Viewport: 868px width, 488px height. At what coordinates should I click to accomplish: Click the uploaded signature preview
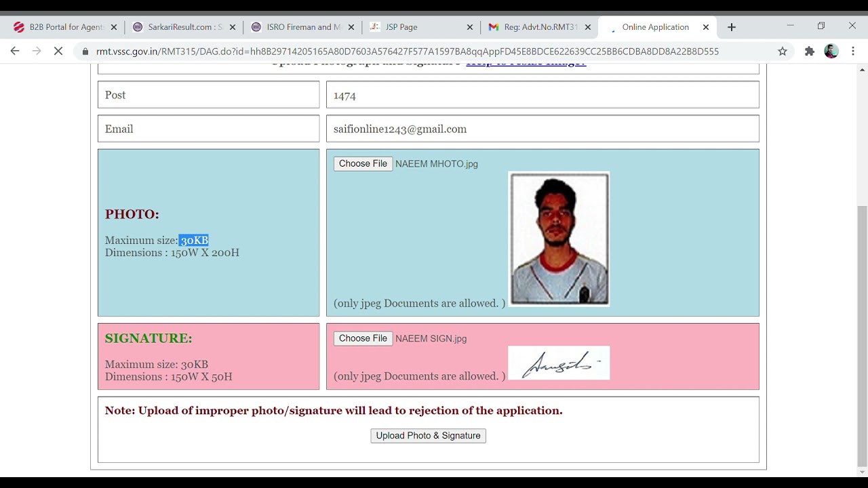pos(559,363)
